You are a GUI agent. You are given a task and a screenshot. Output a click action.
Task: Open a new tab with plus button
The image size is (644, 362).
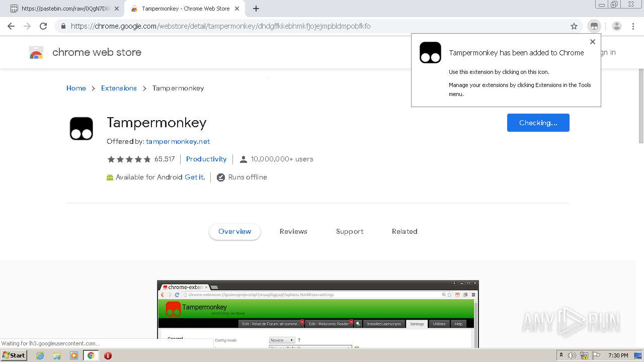(256, 9)
